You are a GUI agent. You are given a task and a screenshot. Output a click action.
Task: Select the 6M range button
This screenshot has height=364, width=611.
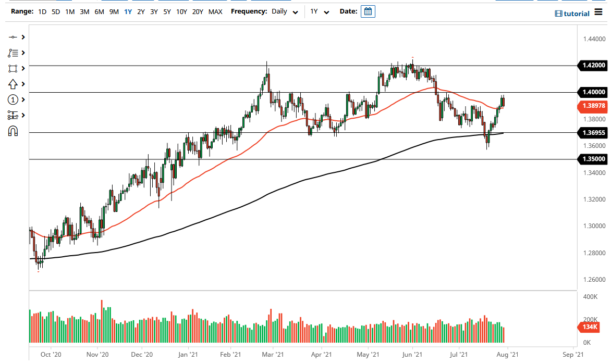pos(99,11)
